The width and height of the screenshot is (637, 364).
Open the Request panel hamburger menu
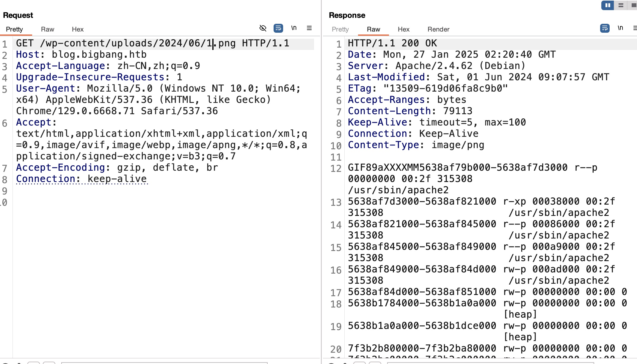coord(309,28)
